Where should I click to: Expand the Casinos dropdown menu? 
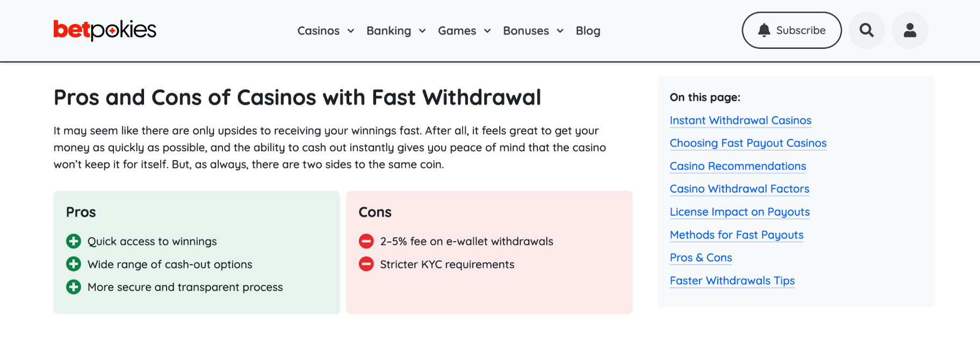pyautogui.click(x=326, y=31)
